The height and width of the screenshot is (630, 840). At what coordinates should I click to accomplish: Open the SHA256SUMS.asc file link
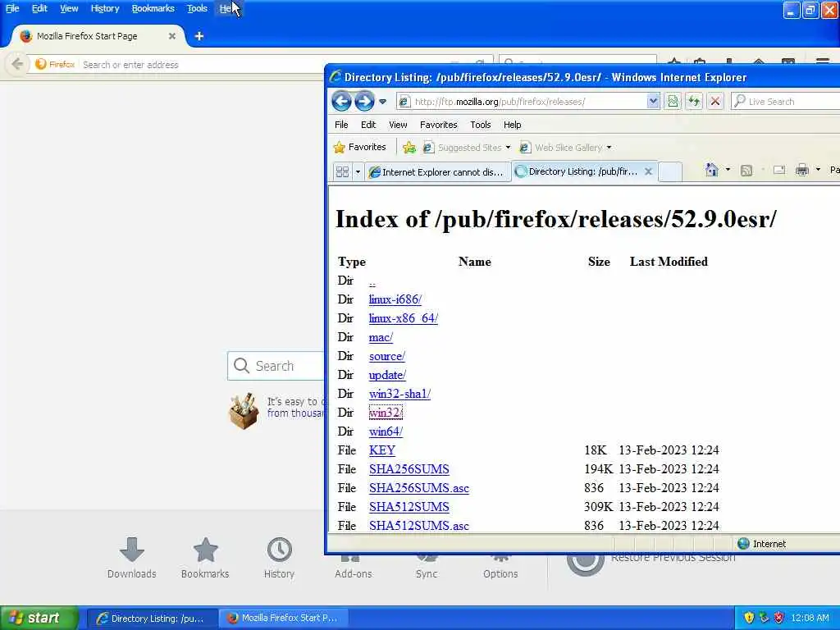(419, 488)
